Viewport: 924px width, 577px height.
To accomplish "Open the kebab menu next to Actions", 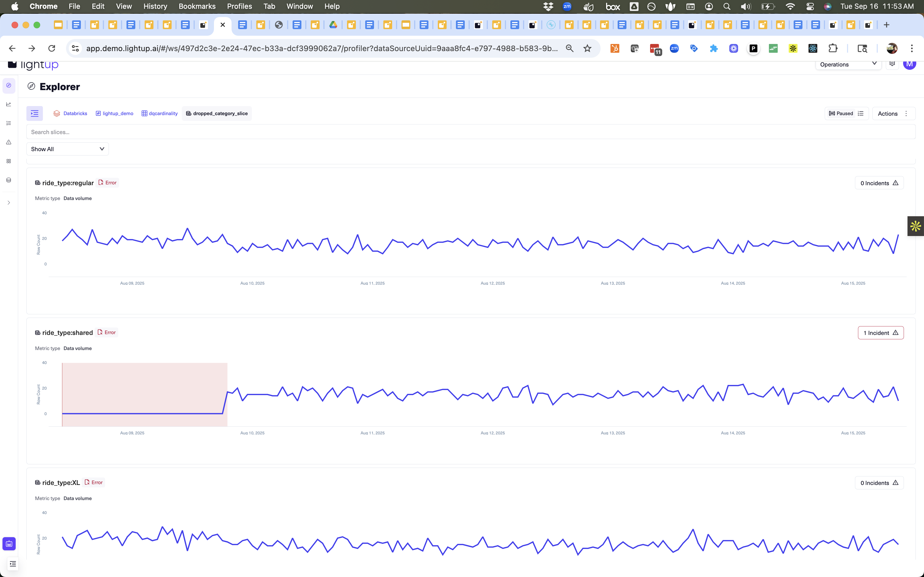I will 906,113.
